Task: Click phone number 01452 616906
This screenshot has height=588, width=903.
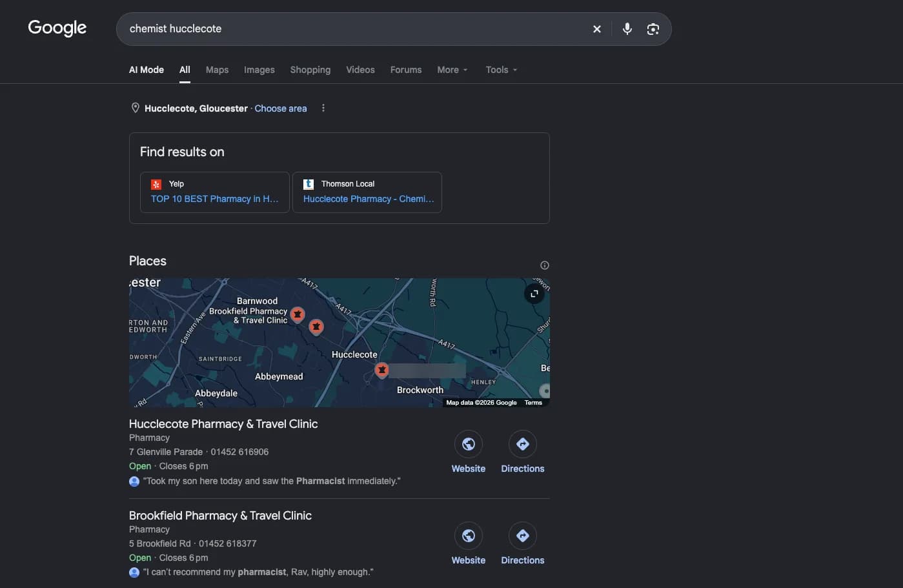Action: [x=239, y=452]
